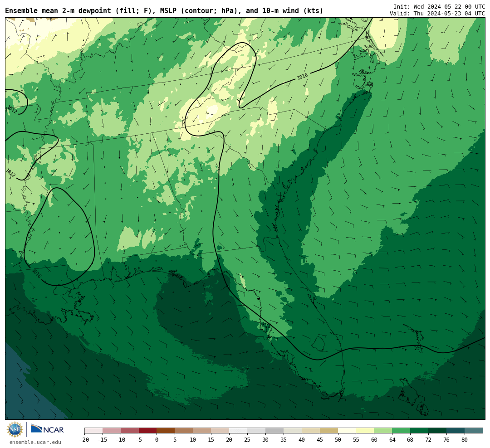This screenshot has height=448, width=490.
Task: Click the '45' colorbar tick label
Action: pos(320,440)
